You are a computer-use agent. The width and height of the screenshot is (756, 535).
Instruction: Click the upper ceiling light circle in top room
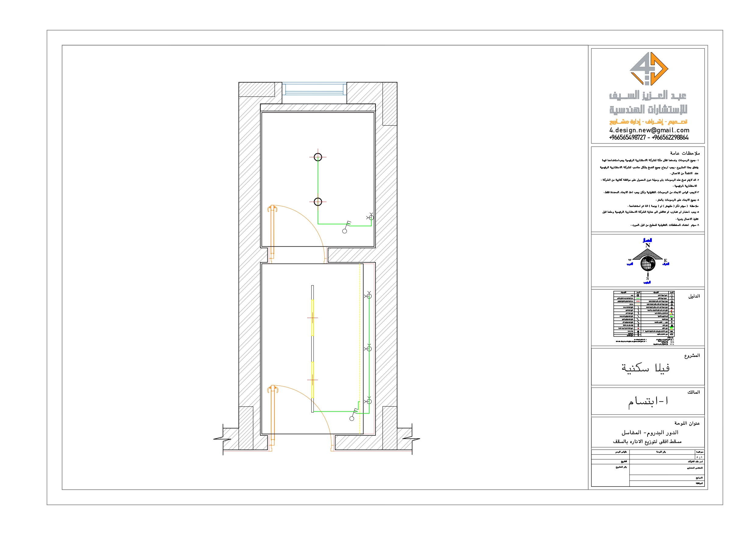318,157
